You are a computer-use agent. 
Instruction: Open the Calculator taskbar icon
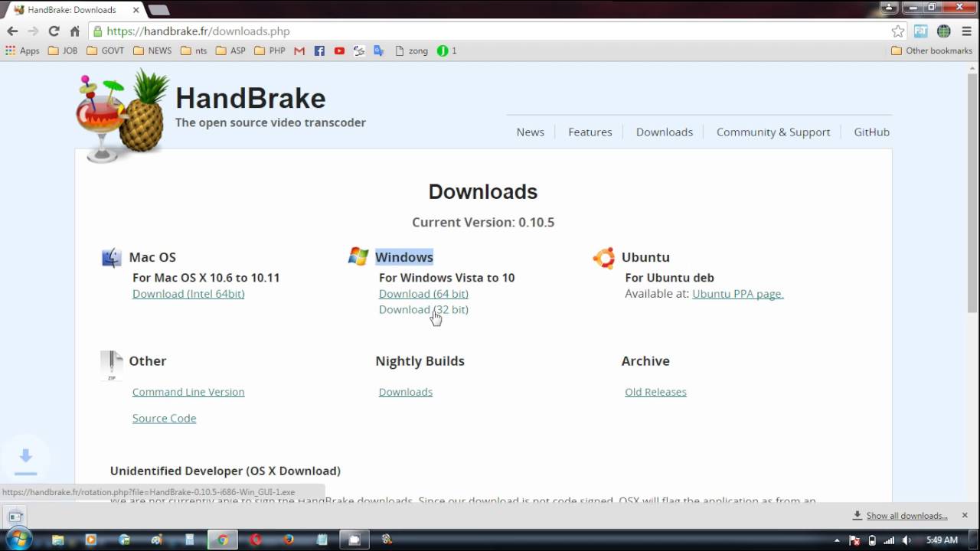coord(190,540)
